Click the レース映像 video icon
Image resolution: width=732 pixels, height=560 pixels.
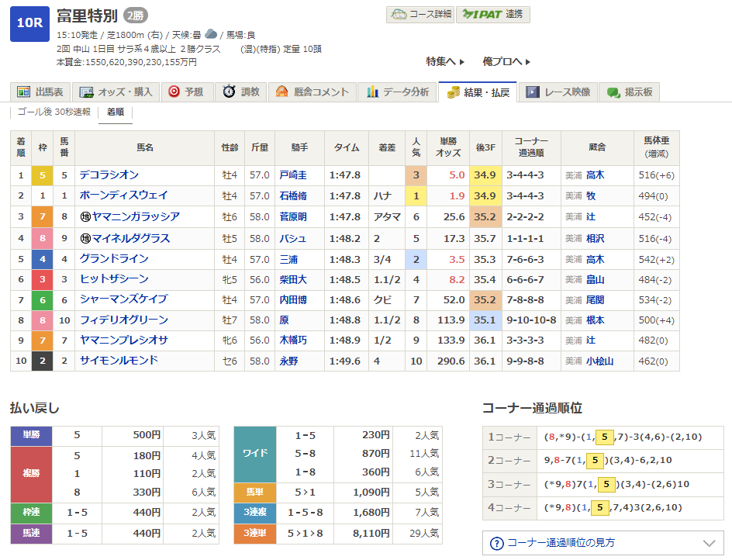click(532, 92)
